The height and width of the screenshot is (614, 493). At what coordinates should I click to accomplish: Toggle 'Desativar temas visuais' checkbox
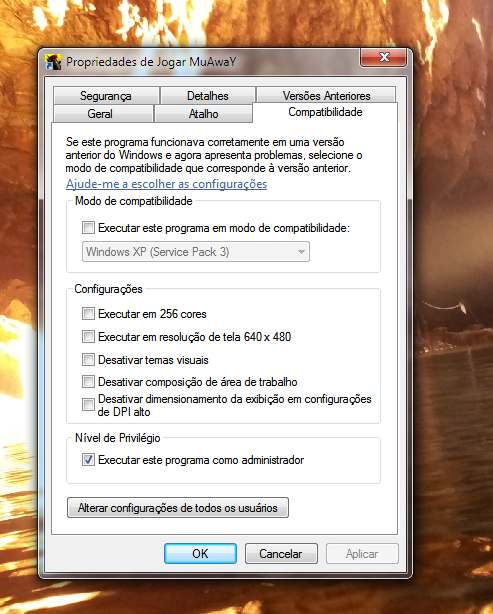pos(88,359)
